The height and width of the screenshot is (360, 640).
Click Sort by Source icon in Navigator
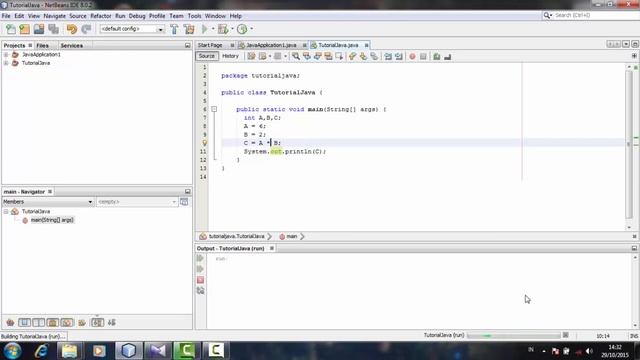pyautogui.click(x=112, y=322)
